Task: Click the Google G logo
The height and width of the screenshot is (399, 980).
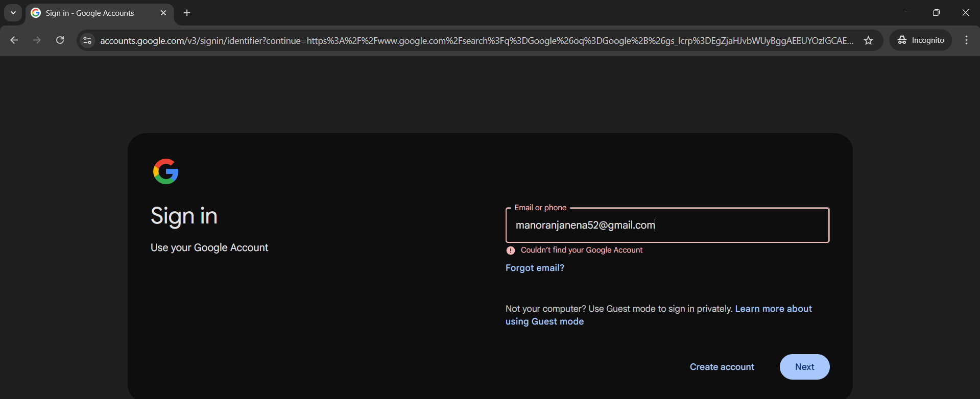Action: (166, 171)
